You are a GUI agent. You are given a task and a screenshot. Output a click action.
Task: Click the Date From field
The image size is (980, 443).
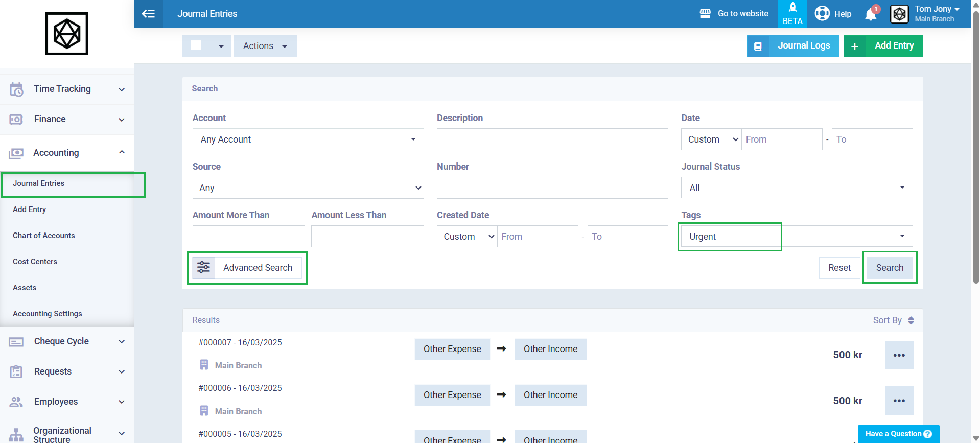tap(782, 139)
